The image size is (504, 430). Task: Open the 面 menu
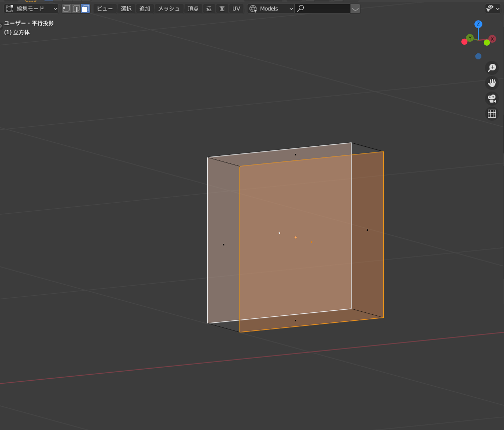pyautogui.click(x=222, y=9)
